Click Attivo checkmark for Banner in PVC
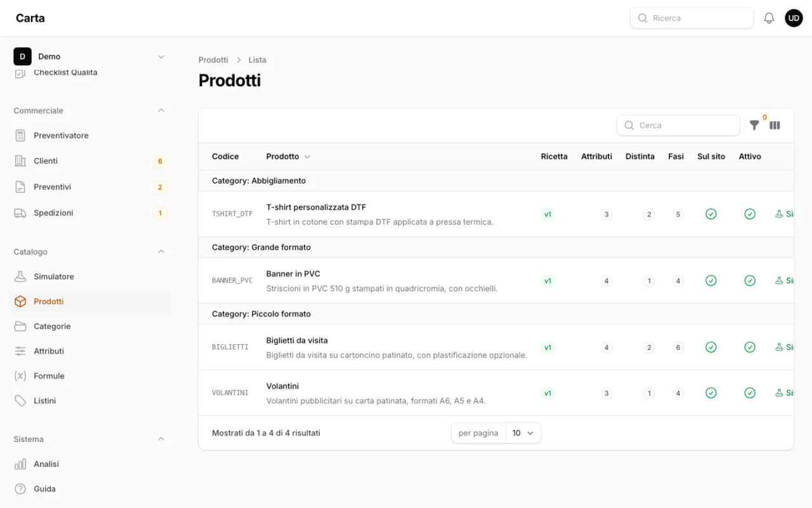The width and height of the screenshot is (812, 508). click(x=750, y=281)
